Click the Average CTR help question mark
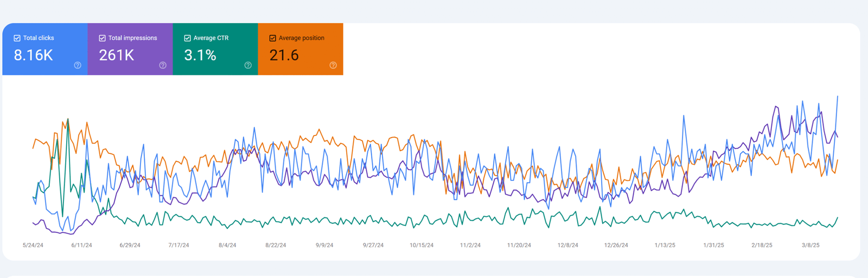868x278 pixels. (x=248, y=65)
